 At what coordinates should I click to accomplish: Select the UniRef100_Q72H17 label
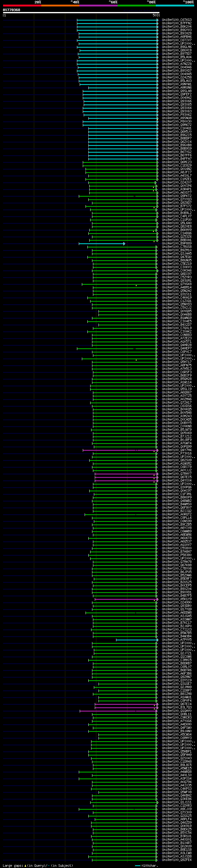[177, 403]
